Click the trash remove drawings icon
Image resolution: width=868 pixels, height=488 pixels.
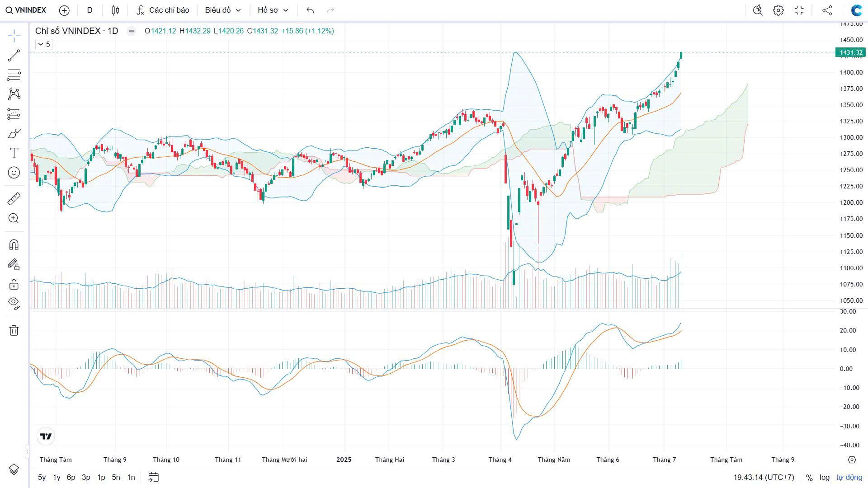click(x=14, y=331)
